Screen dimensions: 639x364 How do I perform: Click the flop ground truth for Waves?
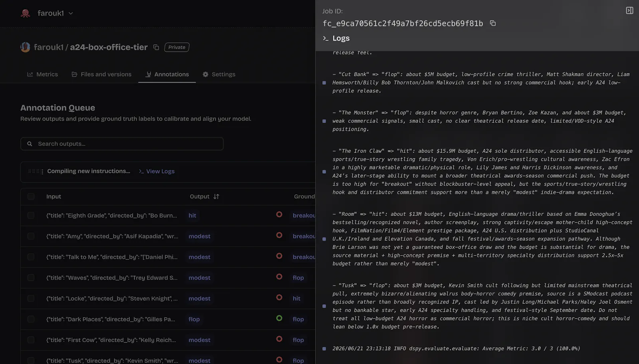coord(298,278)
